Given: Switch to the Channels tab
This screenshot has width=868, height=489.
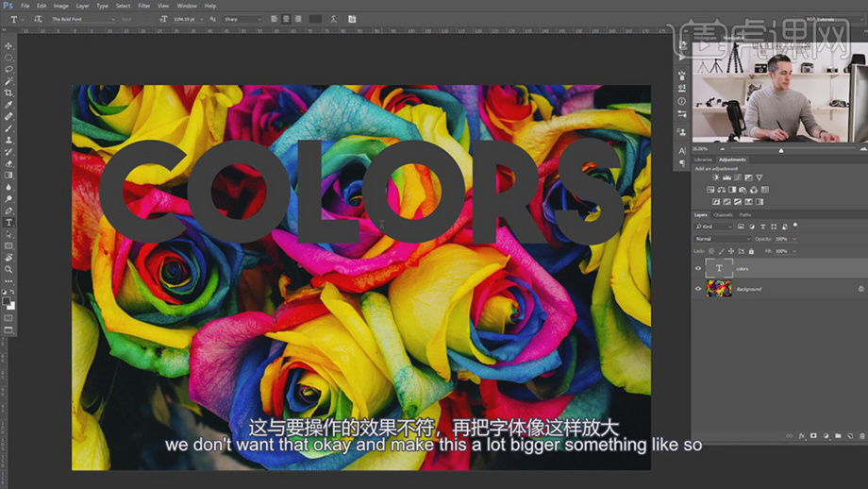Looking at the screenshot, I should 723,215.
